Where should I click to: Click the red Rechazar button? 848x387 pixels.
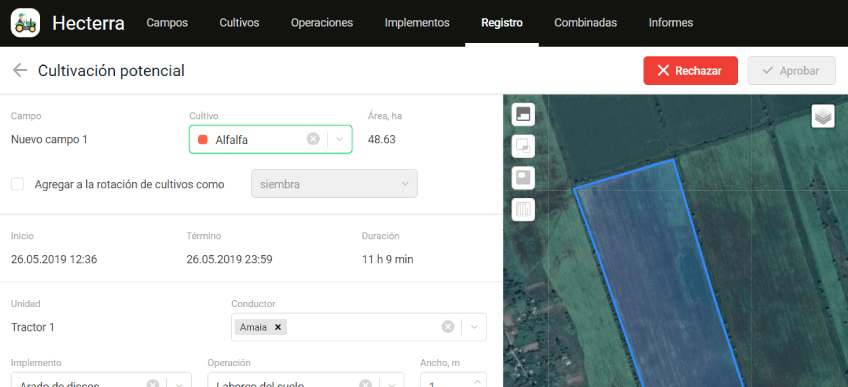pyautogui.click(x=691, y=71)
